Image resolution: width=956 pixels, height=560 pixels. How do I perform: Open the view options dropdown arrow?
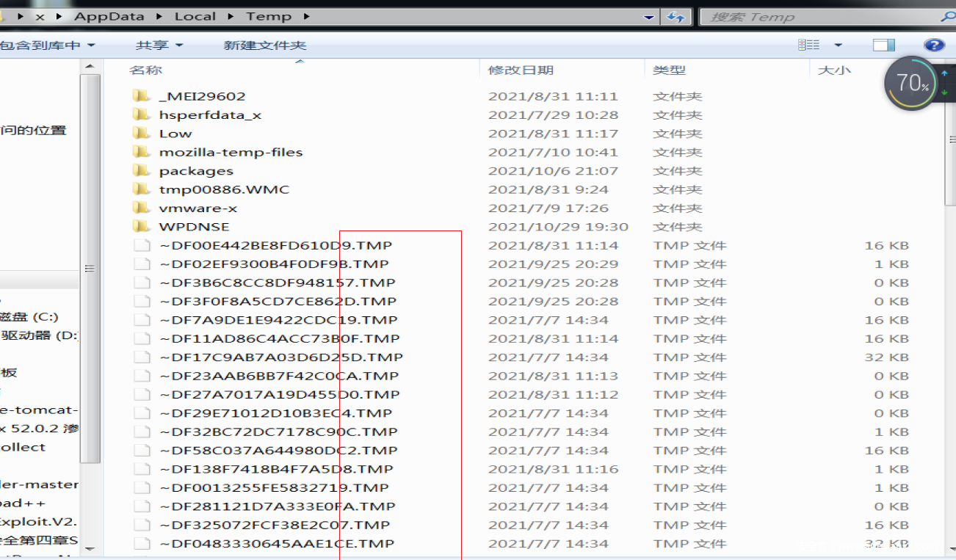click(x=838, y=46)
